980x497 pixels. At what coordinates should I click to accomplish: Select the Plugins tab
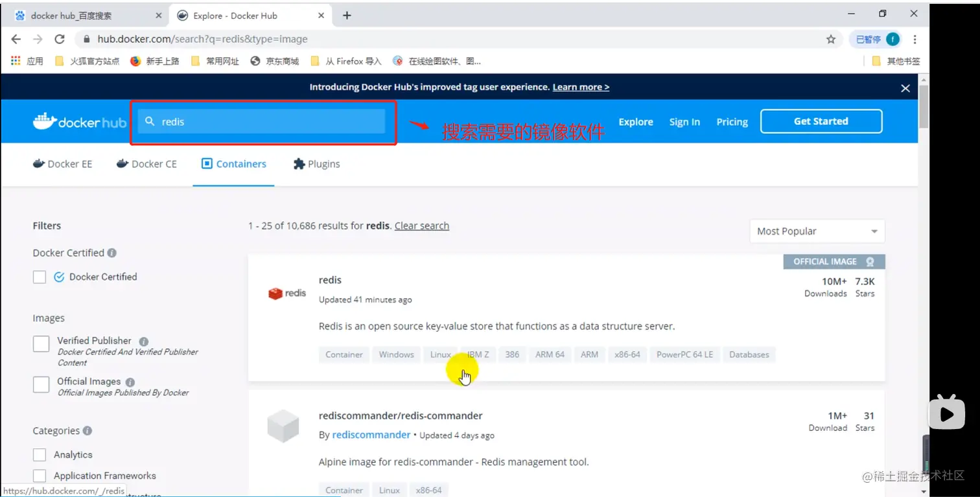pyautogui.click(x=316, y=164)
